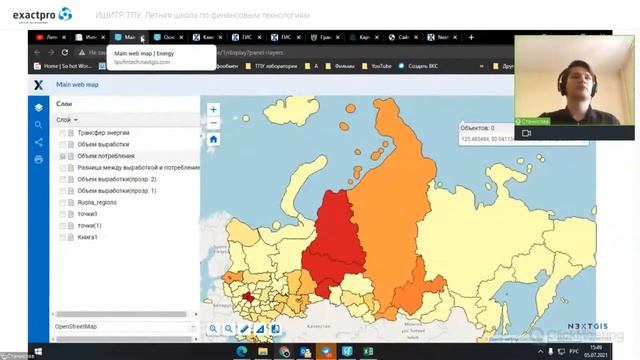The image size is (640, 360).
Task: Open the Layers panel icon in blue sidebar
Action: click(38, 107)
